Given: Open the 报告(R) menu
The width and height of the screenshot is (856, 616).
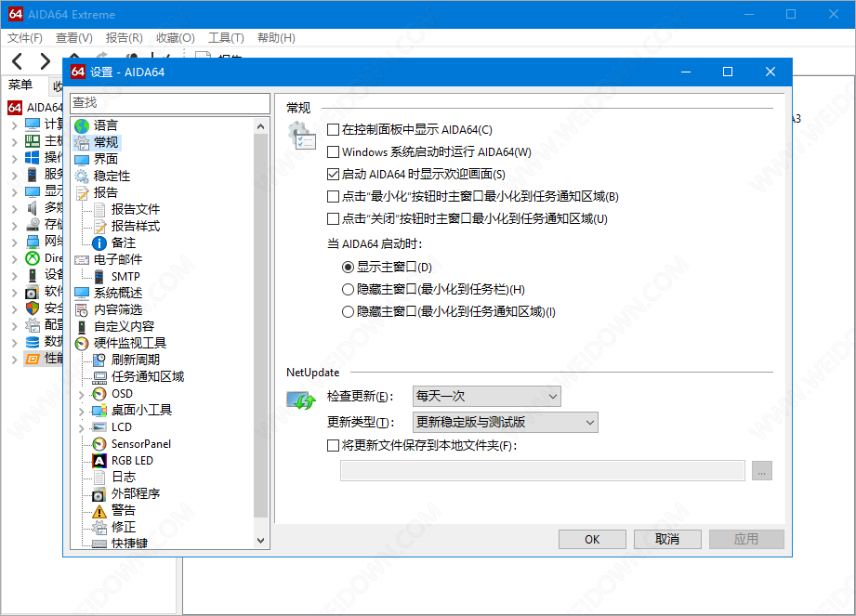Looking at the screenshot, I should coord(124,38).
